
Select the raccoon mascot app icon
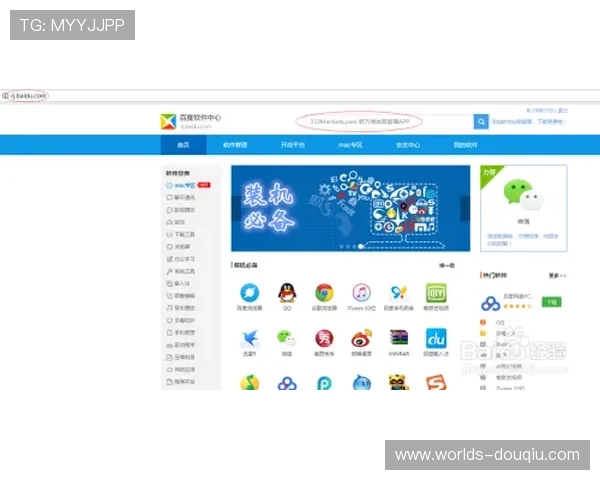coord(398,382)
